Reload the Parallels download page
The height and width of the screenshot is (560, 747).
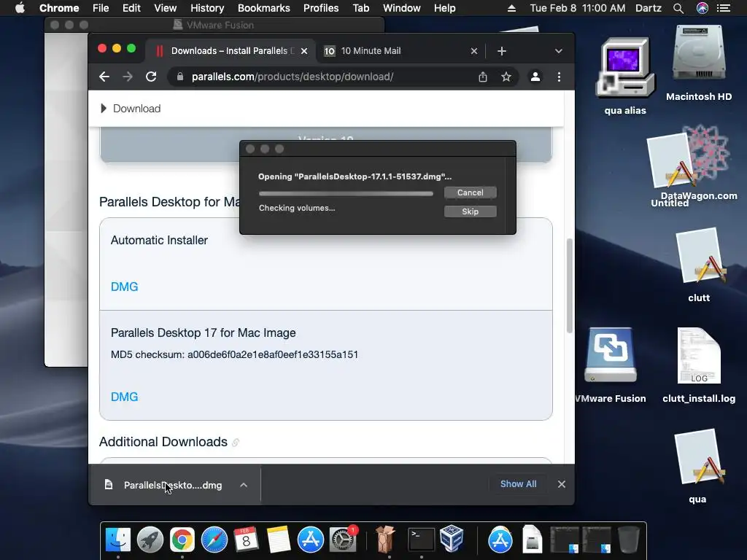coord(151,77)
